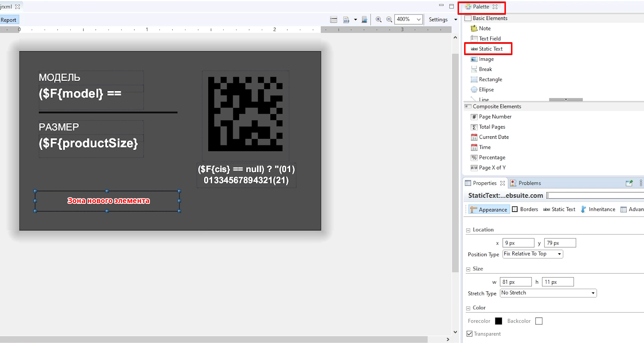Click the zoom out magnifier icon

point(389,20)
